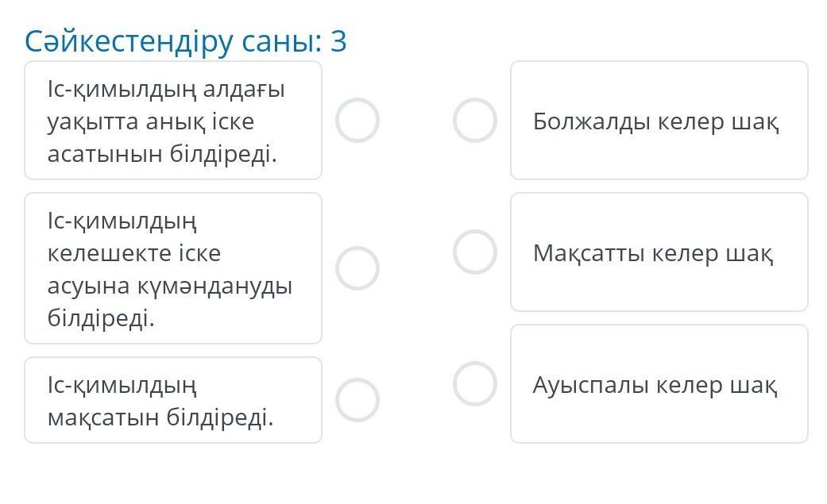
Task: Select circle next to Мақсатты келер шақ
Action: click(475, 252)
